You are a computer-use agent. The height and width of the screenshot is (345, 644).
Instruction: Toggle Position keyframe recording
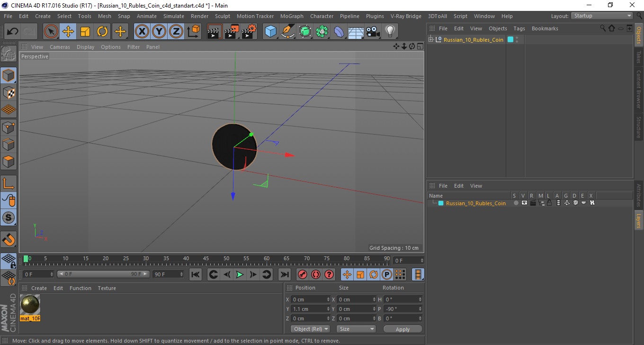pyautogui.click(x=347, y=274)
